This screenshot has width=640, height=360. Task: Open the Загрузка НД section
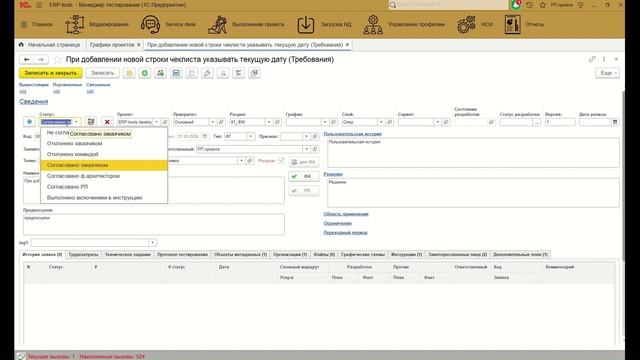tap(324, 24)
